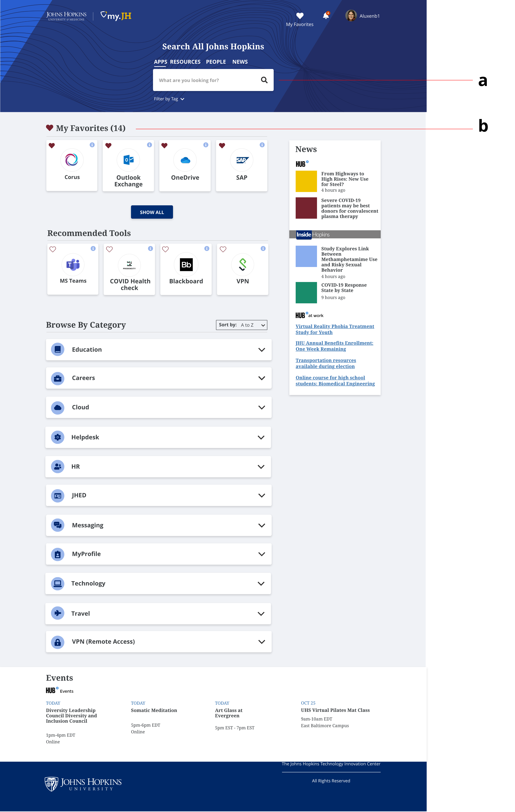
Task: Launch MS Teams from Recommended Tools
Action: (x=73, y=264)
